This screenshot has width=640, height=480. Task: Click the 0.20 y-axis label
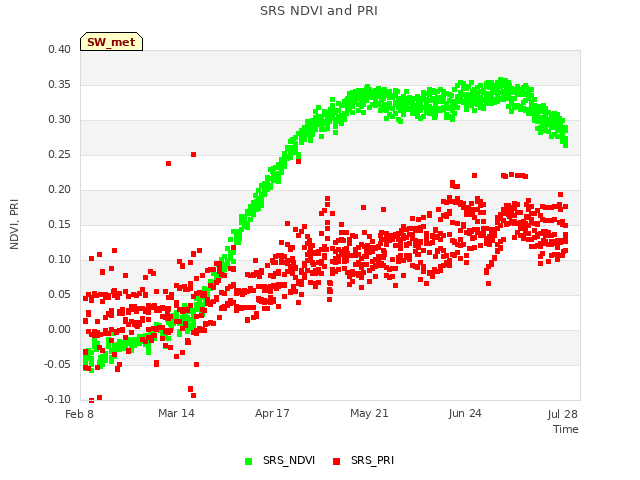click(x=60, y=189)
